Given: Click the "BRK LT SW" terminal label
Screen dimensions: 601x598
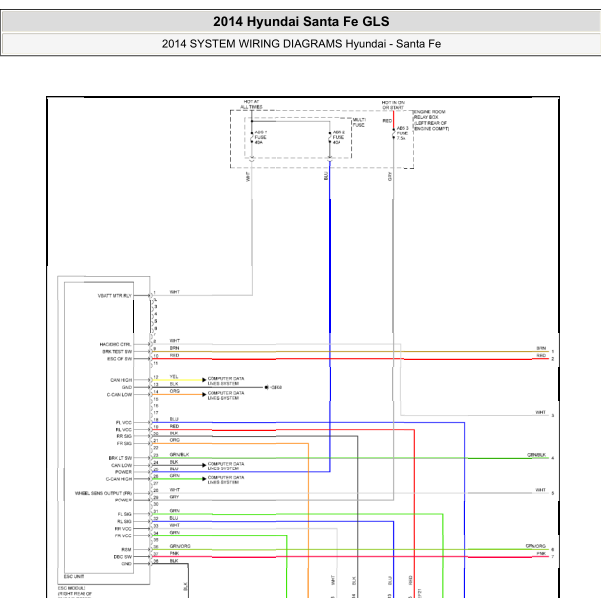Looking at the screenshot, I should tap(120, 458).
